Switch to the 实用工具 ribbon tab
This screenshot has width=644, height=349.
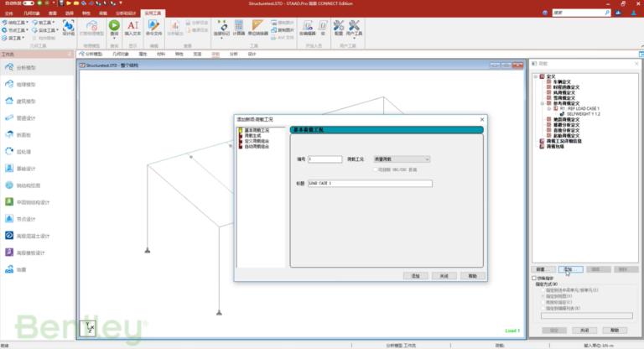[153, 13]
